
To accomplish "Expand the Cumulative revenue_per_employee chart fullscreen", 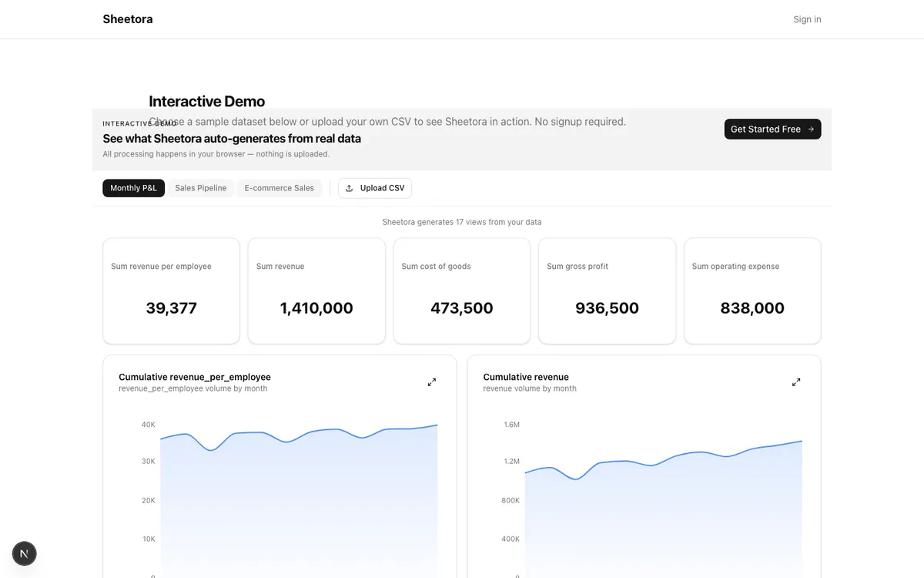I will coord(432,381).
